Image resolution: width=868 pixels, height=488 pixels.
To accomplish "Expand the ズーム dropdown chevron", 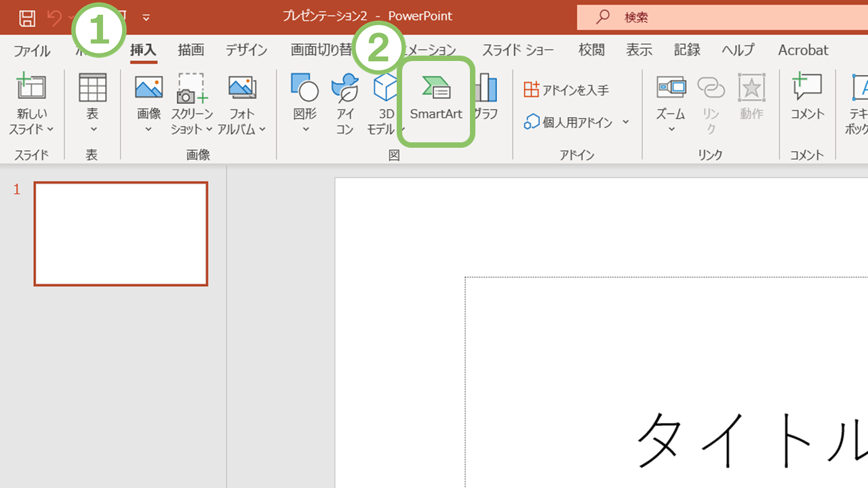I will (671, 129).
